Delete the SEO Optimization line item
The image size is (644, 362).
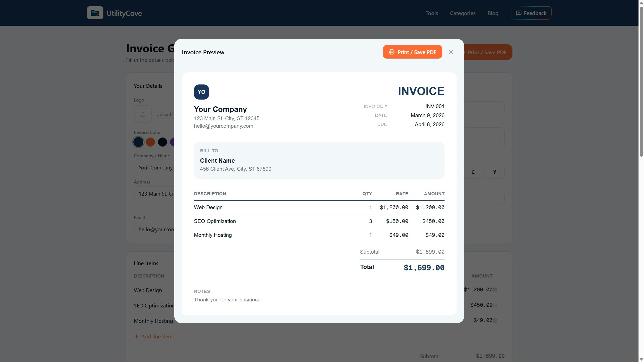(x=495, y=305)
